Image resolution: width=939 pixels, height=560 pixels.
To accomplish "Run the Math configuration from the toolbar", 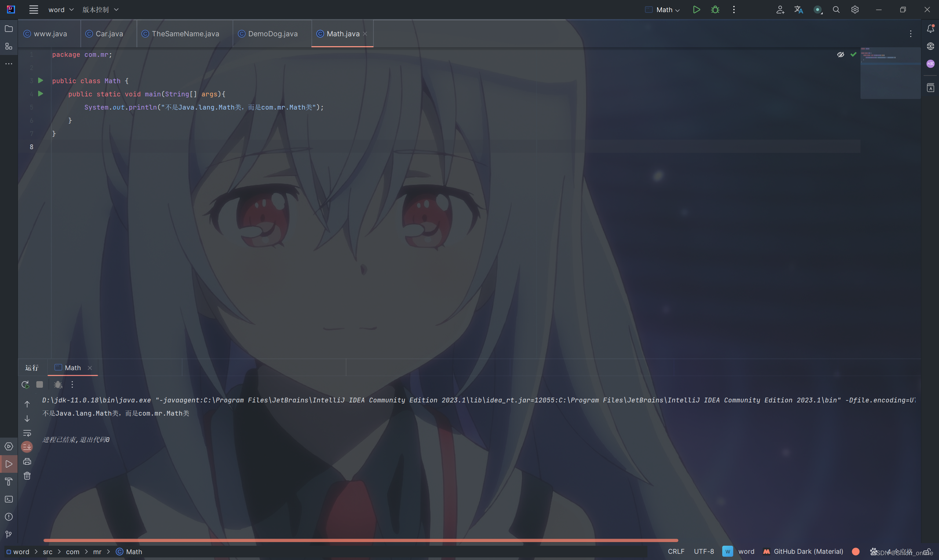I will [696, 10].
